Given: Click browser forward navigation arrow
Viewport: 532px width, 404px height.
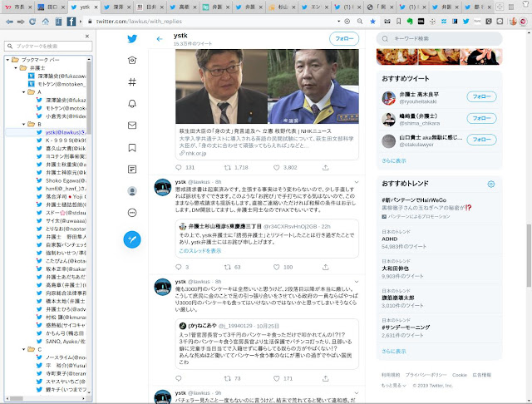Looking at the screenshot, I should coord(21,22).
